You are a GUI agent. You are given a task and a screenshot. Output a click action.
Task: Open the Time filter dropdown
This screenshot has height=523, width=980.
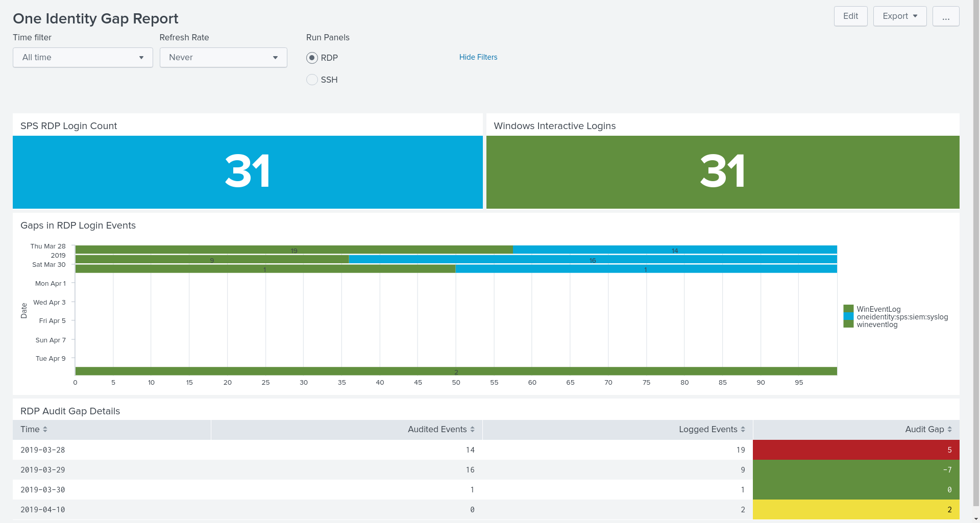[83, 58]
